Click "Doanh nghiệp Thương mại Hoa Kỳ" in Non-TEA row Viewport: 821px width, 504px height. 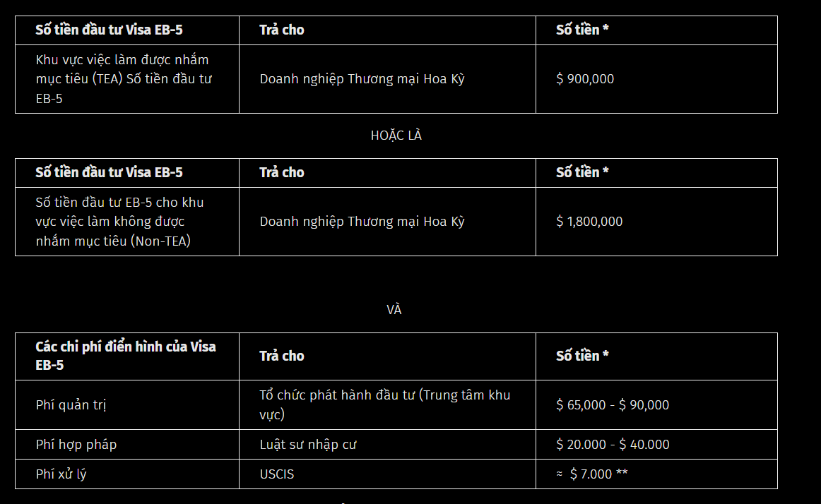[x=362, y=222]
